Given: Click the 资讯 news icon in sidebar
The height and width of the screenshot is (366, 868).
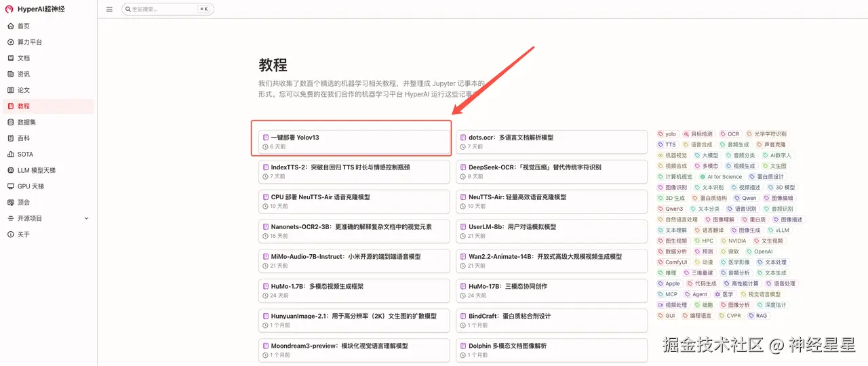Looking at the screenshot, I should click(x=10, y=74).
